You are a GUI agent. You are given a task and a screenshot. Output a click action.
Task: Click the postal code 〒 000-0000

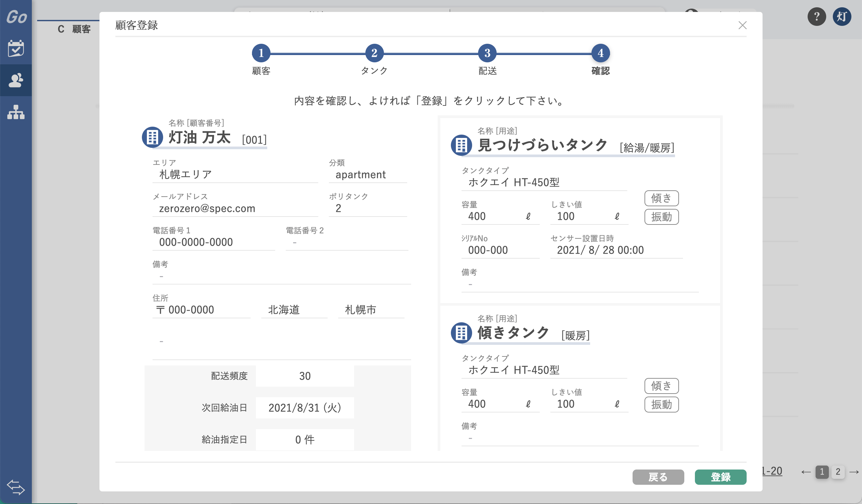[x=185, y=310]
